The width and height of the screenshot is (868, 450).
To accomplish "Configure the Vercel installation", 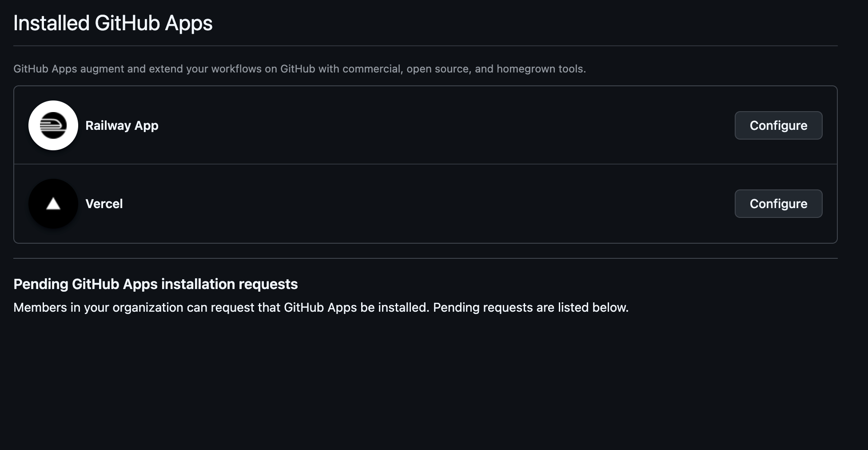I will tap(778, 204).
